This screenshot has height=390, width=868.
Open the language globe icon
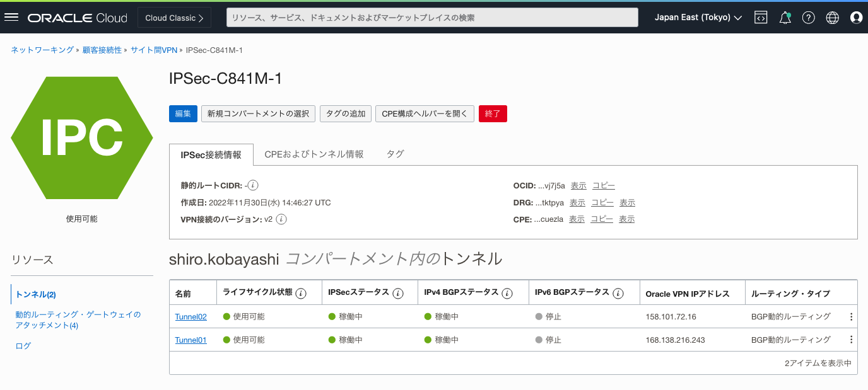tap(833, 18)
